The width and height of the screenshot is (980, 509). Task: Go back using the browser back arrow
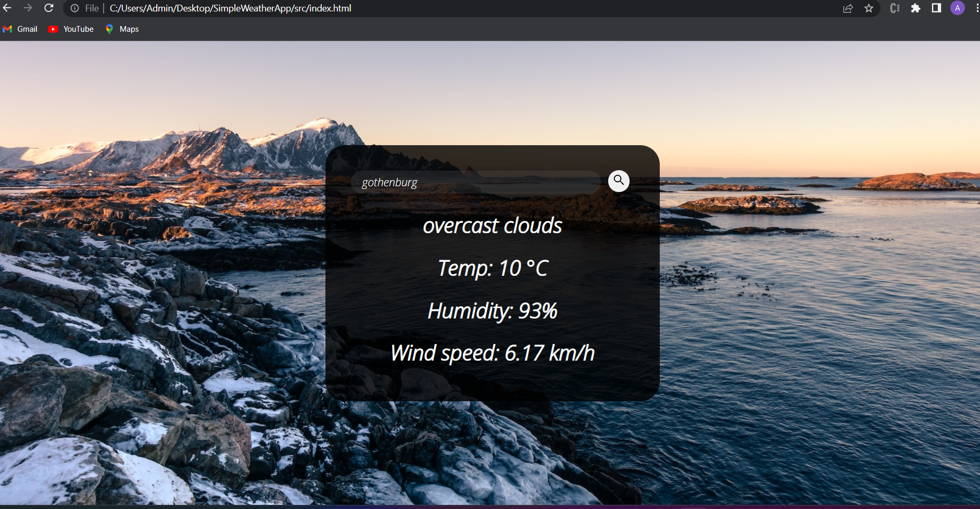click(7, 8)
